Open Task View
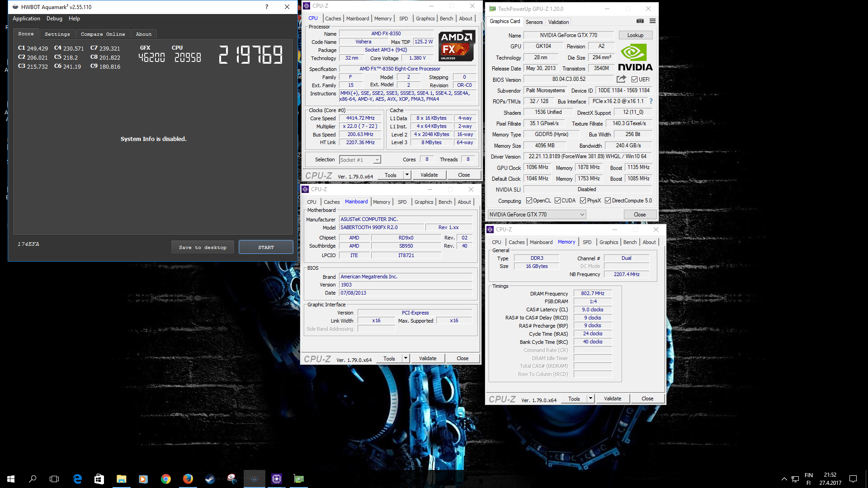This screenshot has width=868, height=488. pyautogui.click(x=54, y=479)
